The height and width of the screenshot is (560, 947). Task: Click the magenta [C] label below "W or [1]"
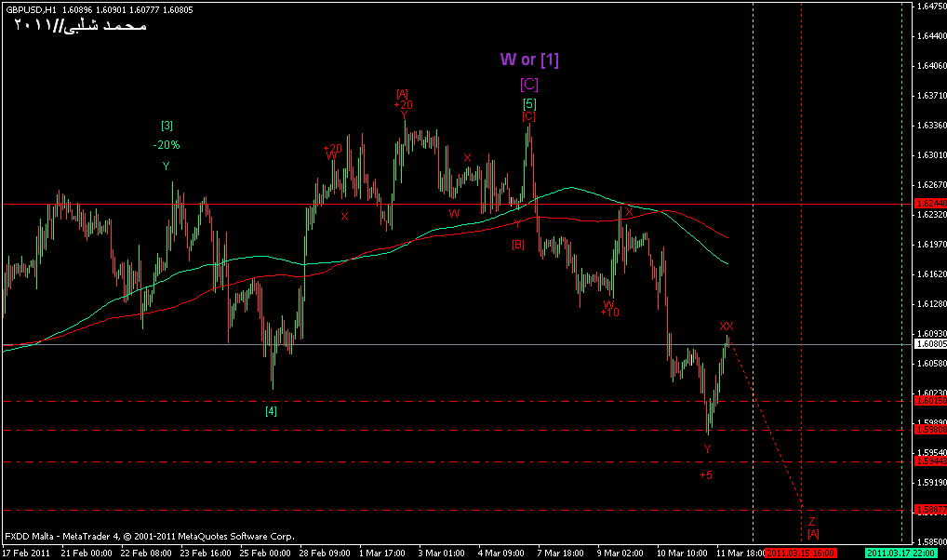tap(528, 85)
